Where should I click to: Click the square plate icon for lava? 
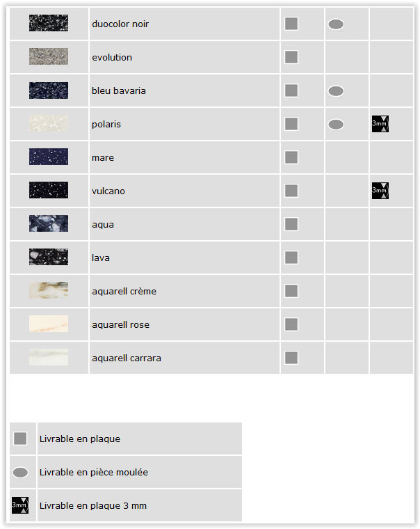coord(291,258)
